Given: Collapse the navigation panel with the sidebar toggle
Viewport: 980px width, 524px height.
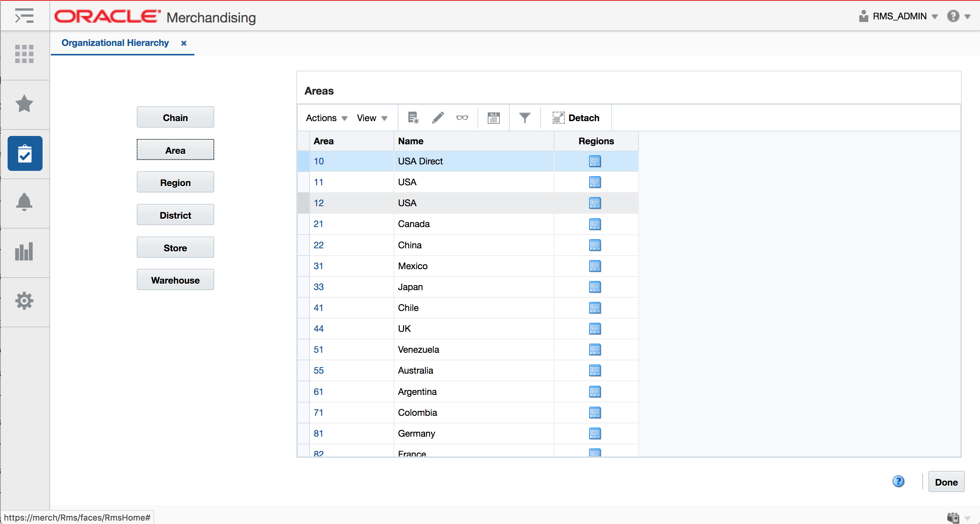Looking at the screenshot, I should pyautogui.click(x=24, y=16).
